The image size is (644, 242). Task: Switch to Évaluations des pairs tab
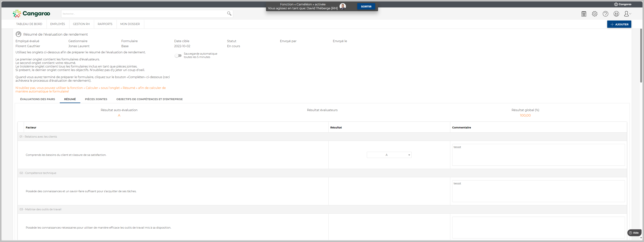tap(38, 99)
